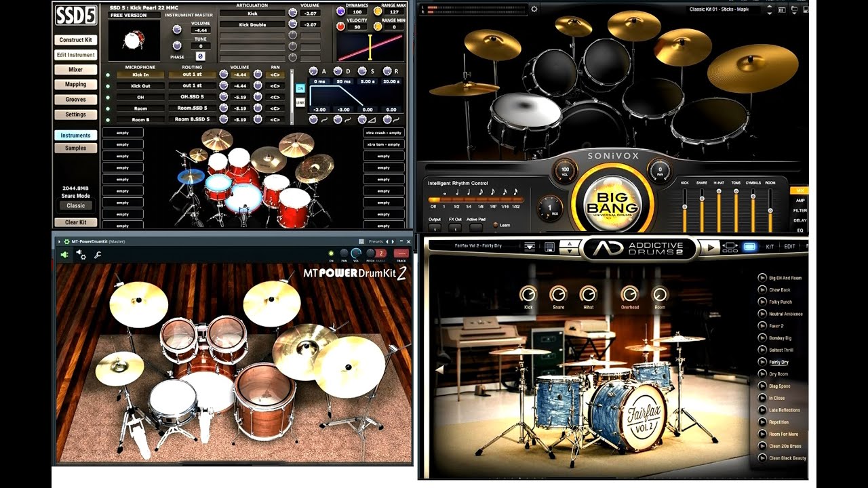Click the red TRACK button in MT-PowerDrumKit

[x=401, y=253]
